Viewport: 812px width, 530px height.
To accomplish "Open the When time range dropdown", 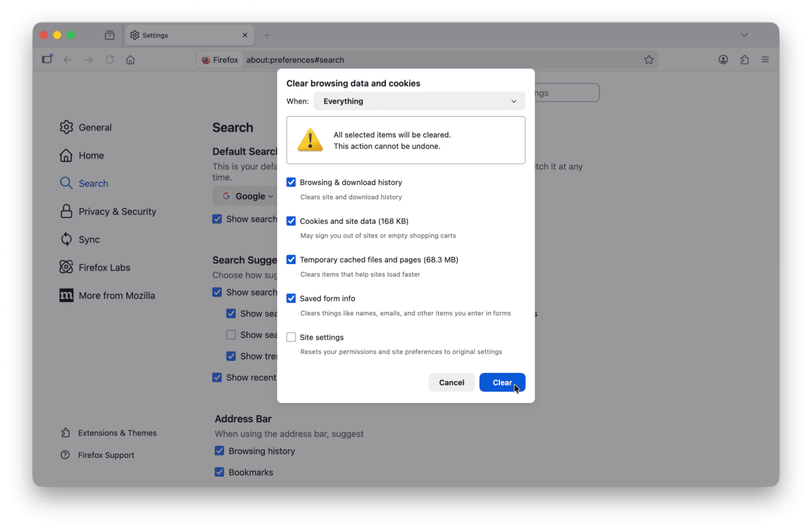I will pos(419,102).
